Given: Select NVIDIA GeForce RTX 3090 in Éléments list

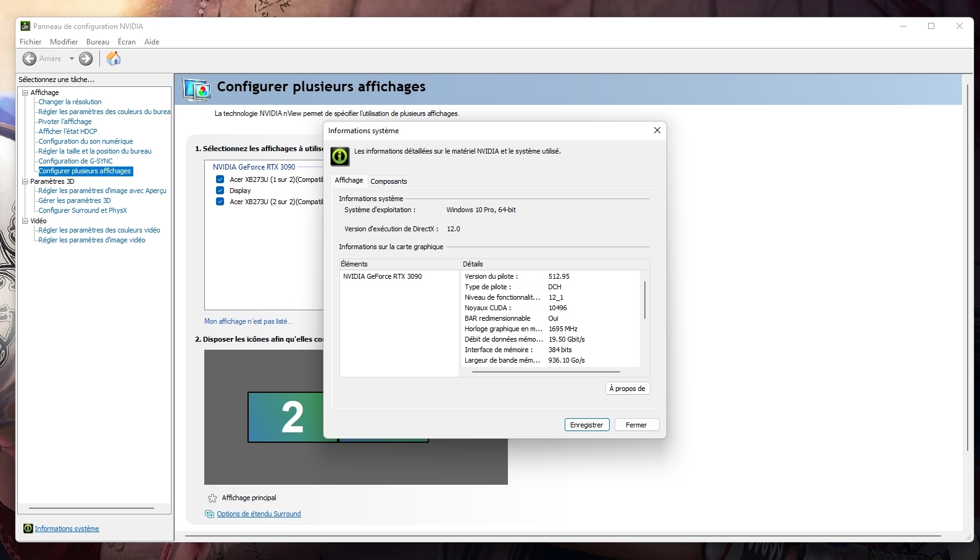Looking at the screenshot, I should 383,276.
